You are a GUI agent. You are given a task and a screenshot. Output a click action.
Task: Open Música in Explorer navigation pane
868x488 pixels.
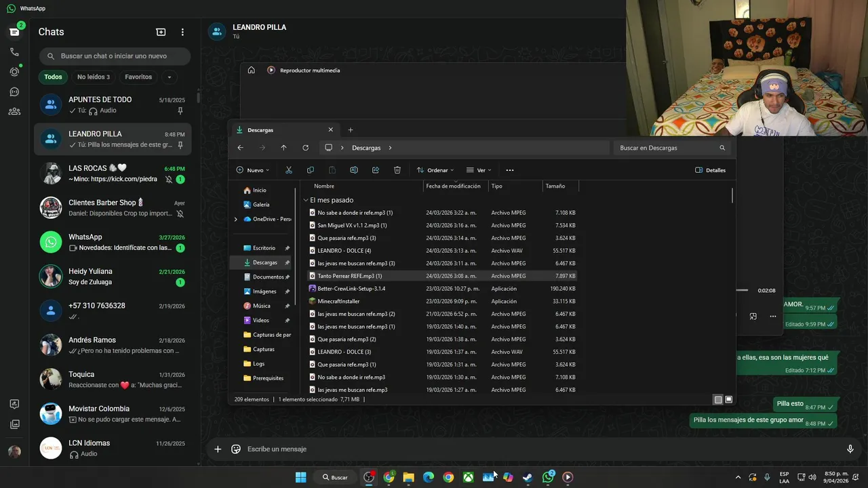pos(261,306)
